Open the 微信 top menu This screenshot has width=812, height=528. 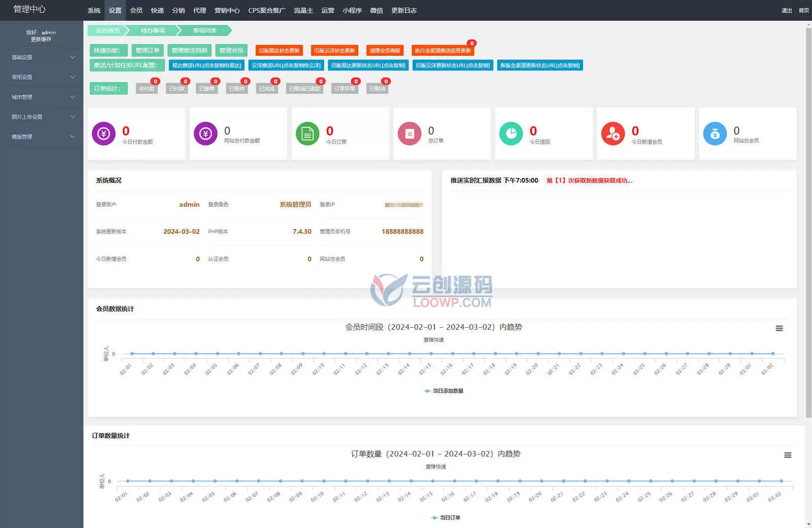[377, 10]
